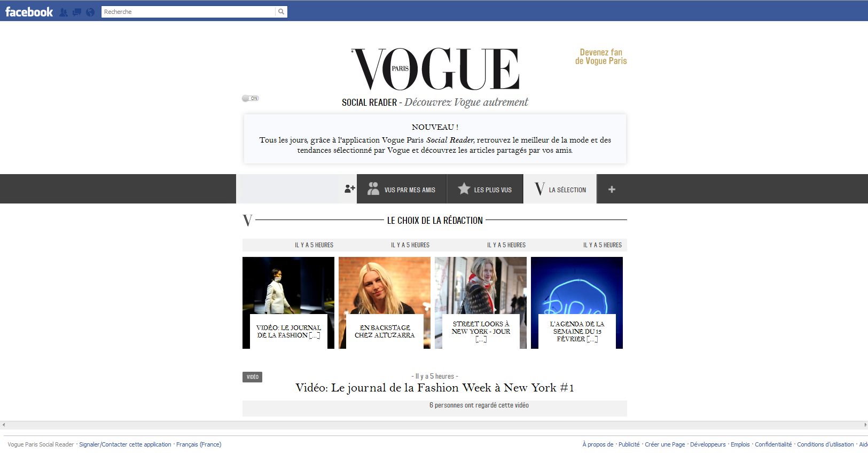Click the add friend icon

(350, 189)
